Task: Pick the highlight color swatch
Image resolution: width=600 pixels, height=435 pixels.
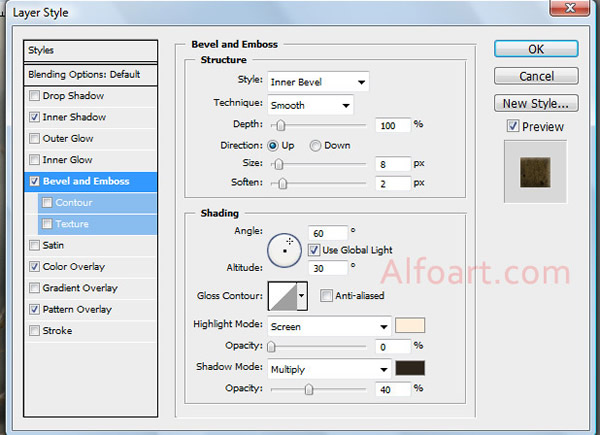Action: click(x=412, y=326)
